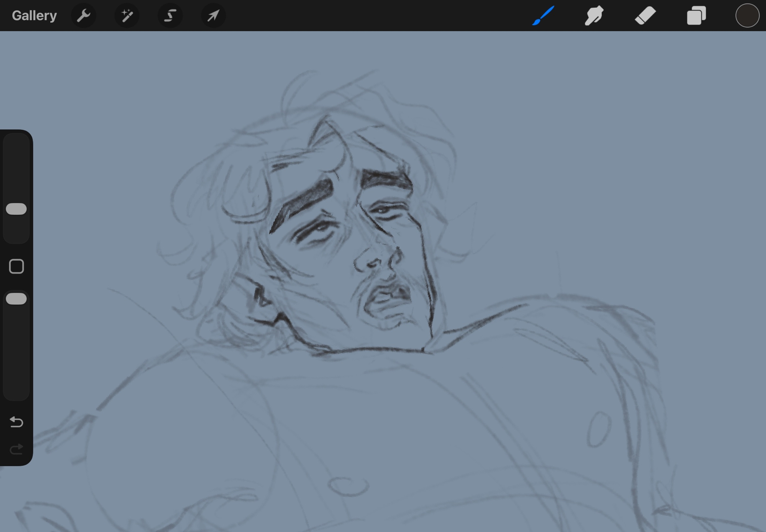Screen dimensions: 766x532
Task: Select the Eraser tool
Action: point(645,16)
